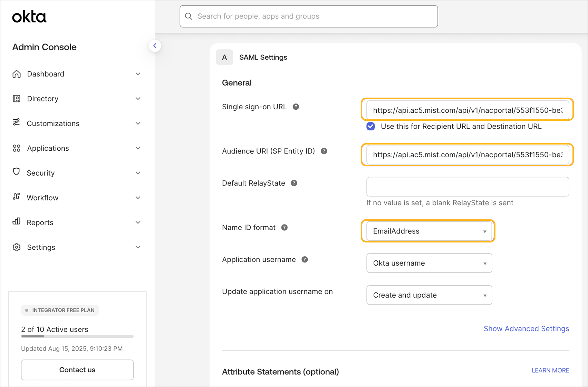Click the Application username help icon
Screen dimensions: 588x387
[x=305, y=260]
